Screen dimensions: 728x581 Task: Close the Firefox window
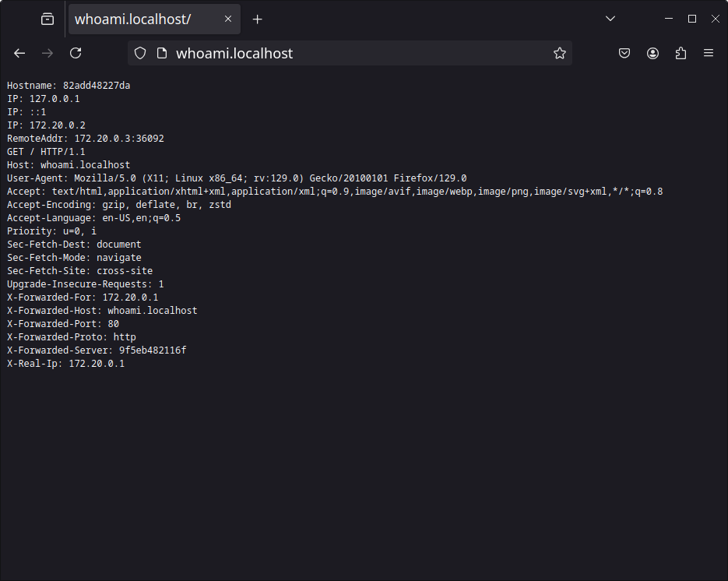[x=716, y=19]
